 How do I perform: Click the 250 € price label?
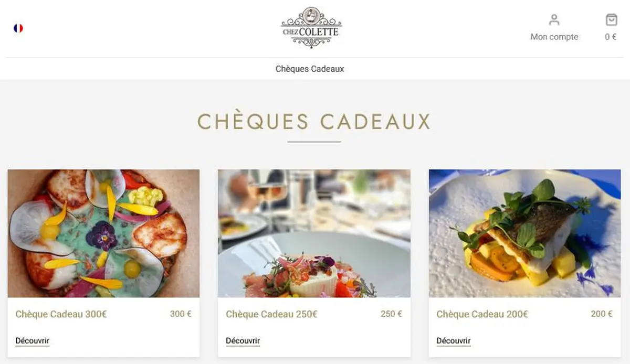coord(391,314)
